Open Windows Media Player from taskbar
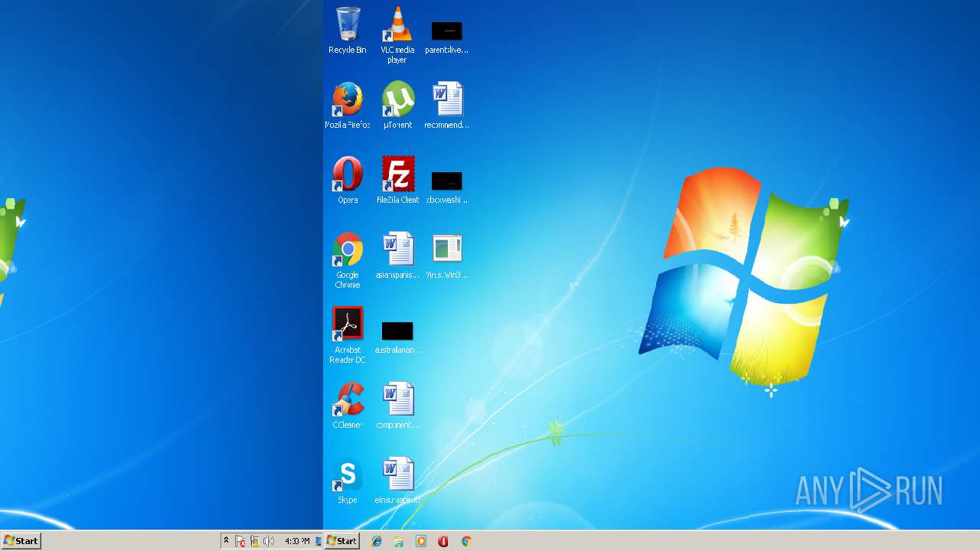This screenshot has width=980, height=551. click(x=420, y=541)
